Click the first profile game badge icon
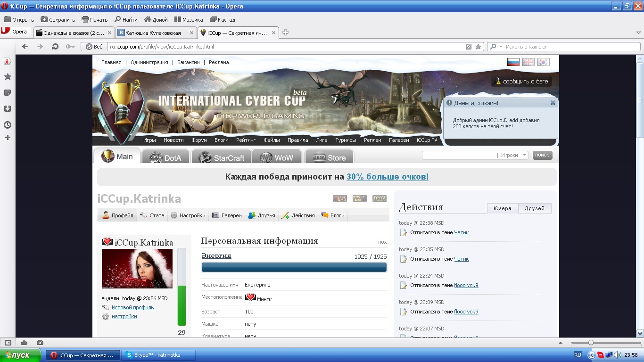Viewport: 644px width, 362px height. [x=339, y=198]
